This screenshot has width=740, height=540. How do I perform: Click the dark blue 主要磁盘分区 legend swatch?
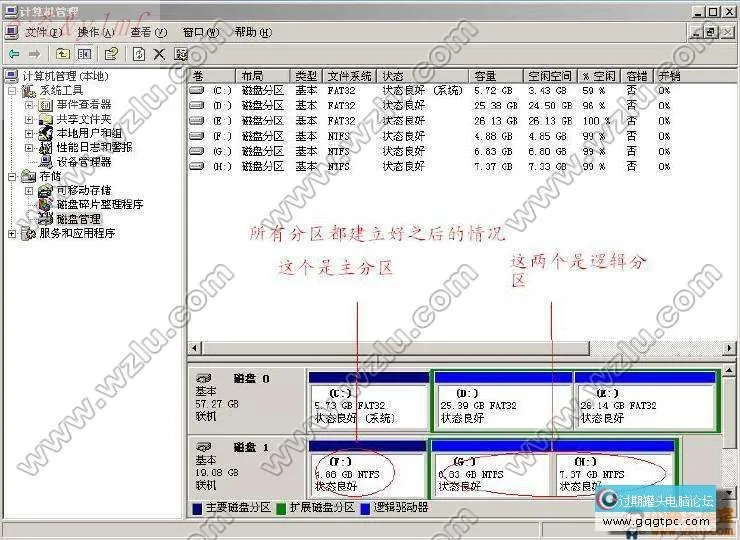pos(197,509)
